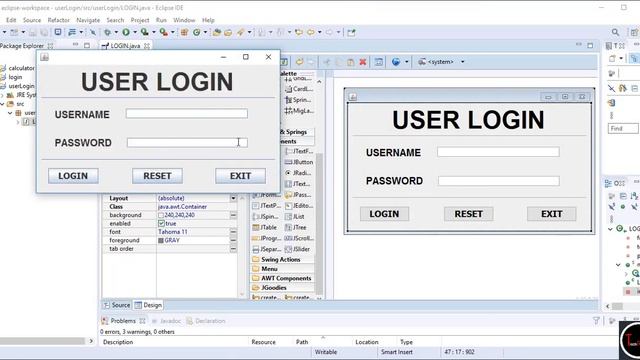Delete component with red X icon
This screenshot has height=360, width=640.
(362, 62)
